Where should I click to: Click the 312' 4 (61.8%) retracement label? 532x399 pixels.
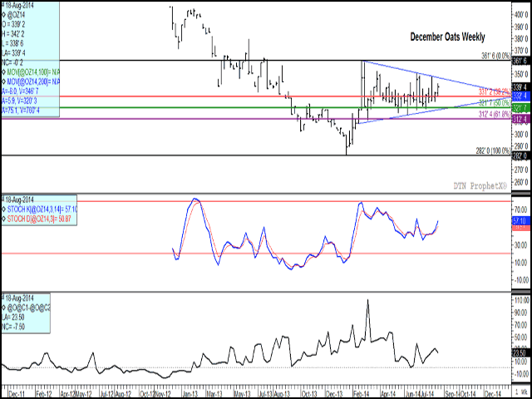pyautogui.click(x=495, y=114)
